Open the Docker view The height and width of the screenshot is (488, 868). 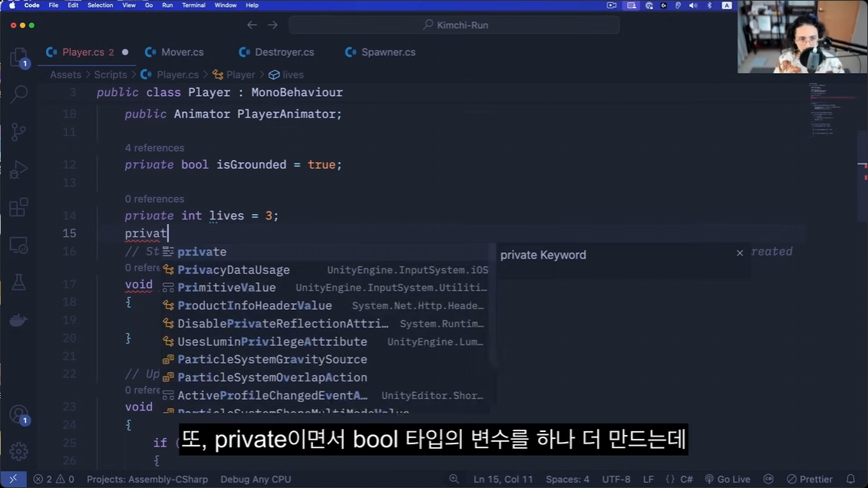[x=18, y=321]
